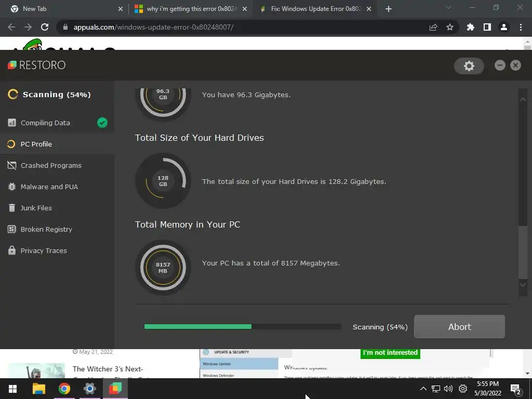Open the taskbar clock and date
This screenshot has height=399, width=532.
click(x=487, y=389)
